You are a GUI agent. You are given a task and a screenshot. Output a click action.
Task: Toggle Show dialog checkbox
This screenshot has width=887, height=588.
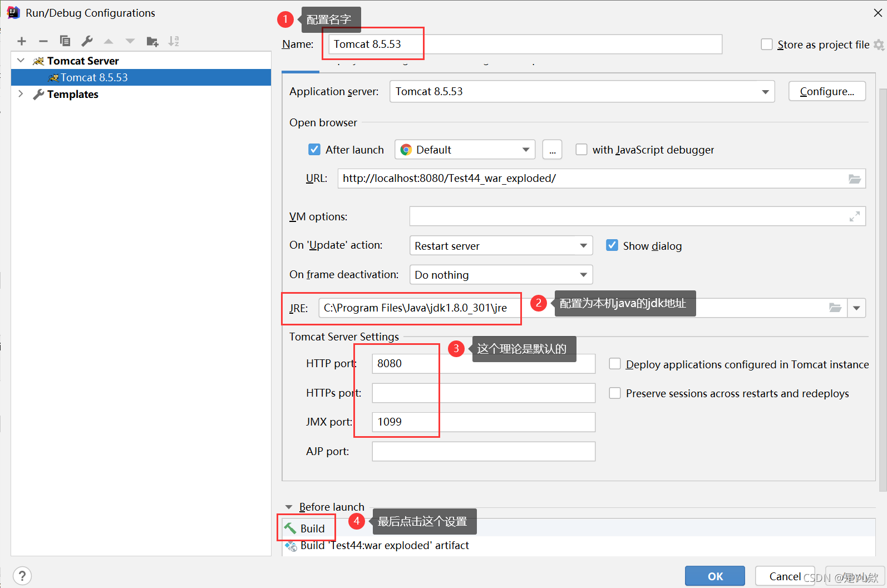[x=612, y=245]
